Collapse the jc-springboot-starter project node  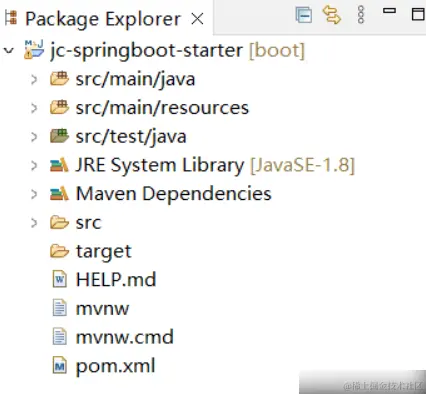pyautogui.click(x=9, y=51)
